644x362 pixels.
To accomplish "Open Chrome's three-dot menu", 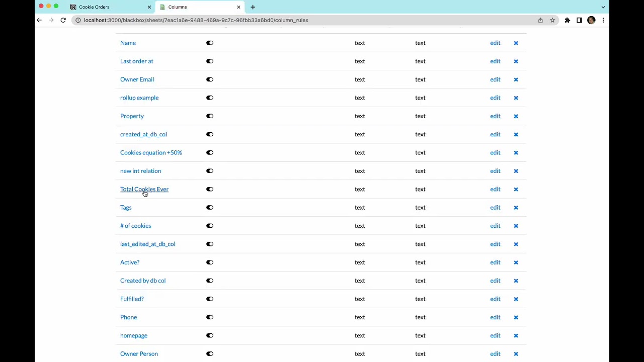I will pyautogui.click(x=603, y=20).
